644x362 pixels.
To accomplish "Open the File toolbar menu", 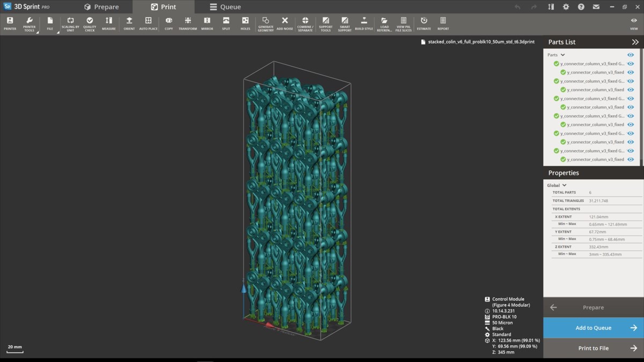I will click(x=50, y=24).
